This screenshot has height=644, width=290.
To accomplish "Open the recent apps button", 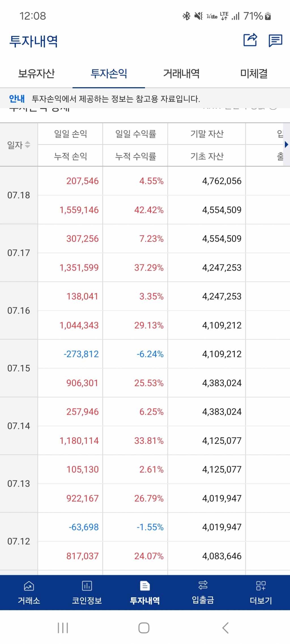I will pos(63,628).
